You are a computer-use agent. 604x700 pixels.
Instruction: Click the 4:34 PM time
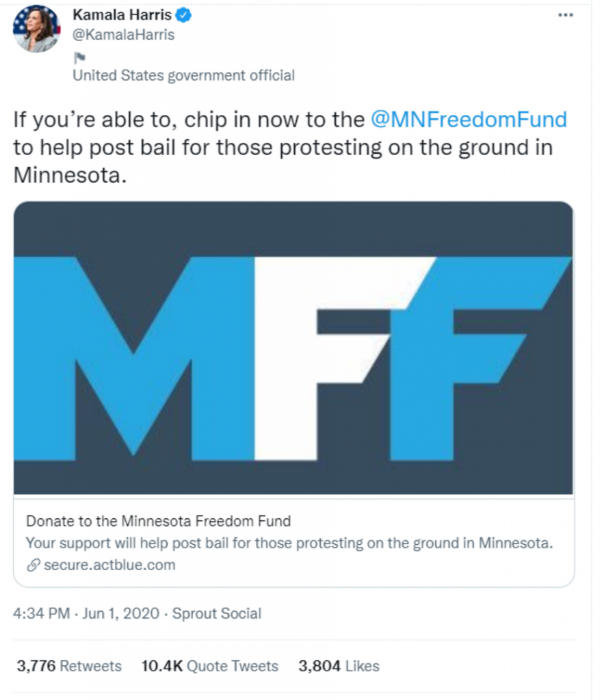[41, 613]
